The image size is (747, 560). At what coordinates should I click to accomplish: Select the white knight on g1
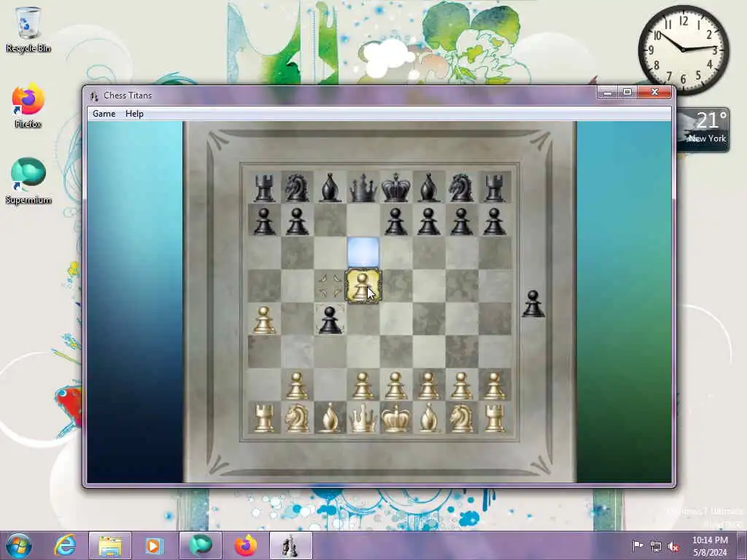pos(462,418)
